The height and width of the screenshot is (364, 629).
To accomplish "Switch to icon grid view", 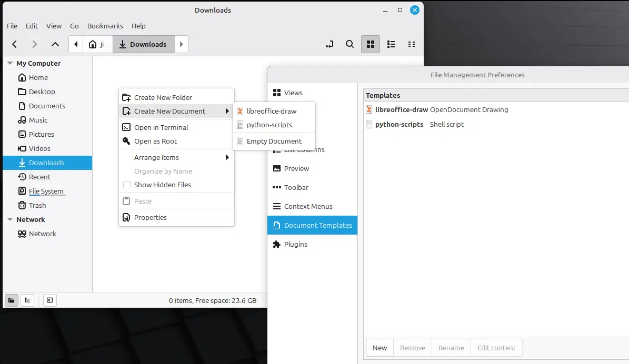I will 370,44.
